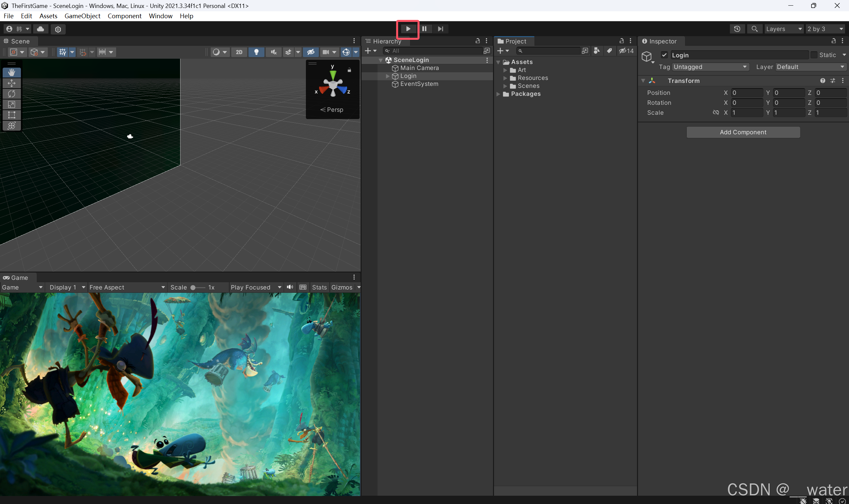
Task: Click the Pause button
Action: [424, 29]
